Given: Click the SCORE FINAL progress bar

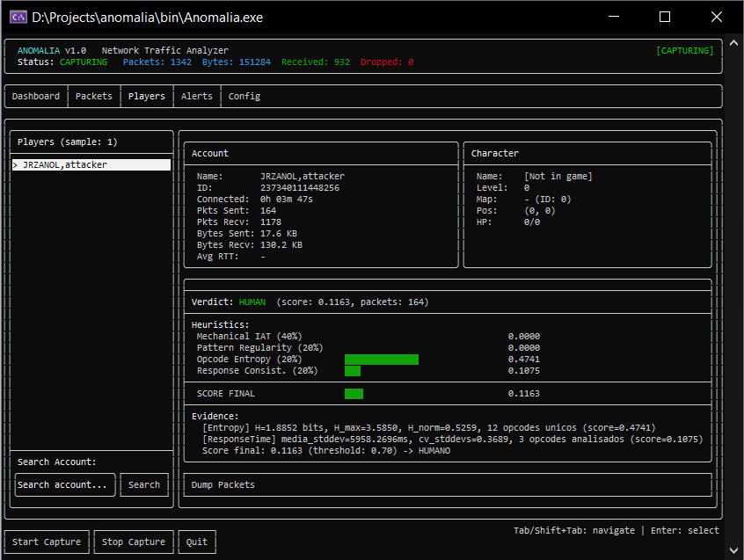Looking at the screenshot, I should click(x=354, y=394).
